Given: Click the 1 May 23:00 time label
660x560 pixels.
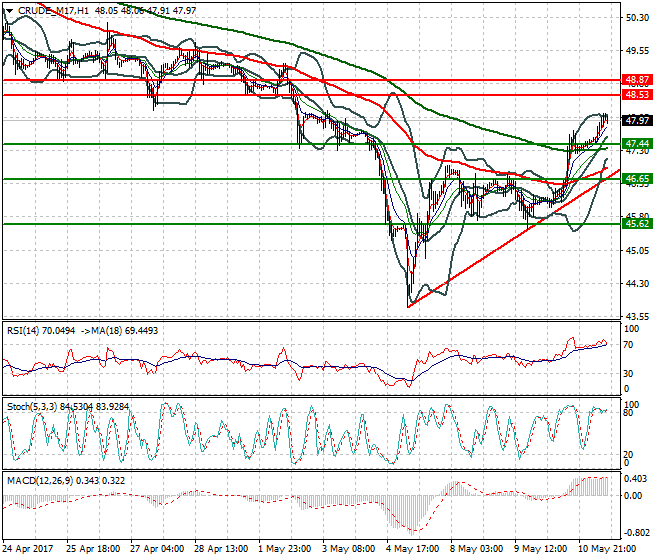Looking at the screenshot, I should [285, 549].
